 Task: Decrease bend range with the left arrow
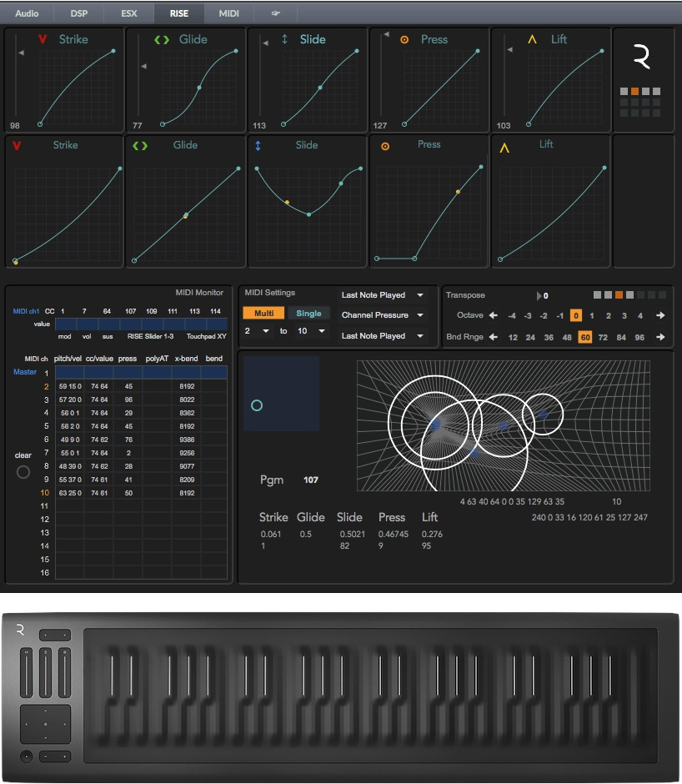coord(494,337)
